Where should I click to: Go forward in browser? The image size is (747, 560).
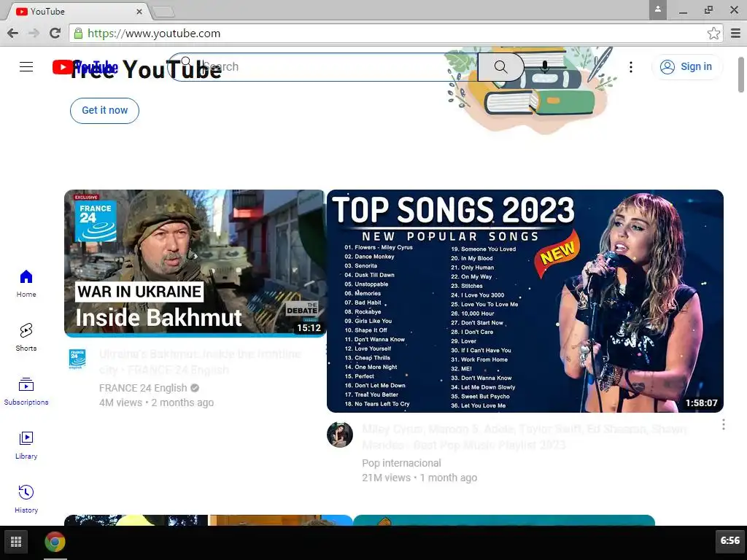34,34
